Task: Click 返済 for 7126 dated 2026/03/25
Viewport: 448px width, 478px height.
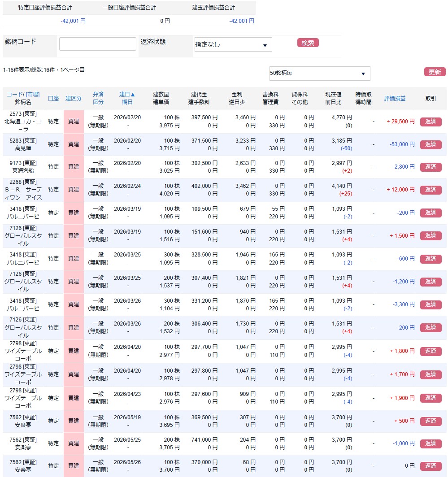Action: (431, 281)
